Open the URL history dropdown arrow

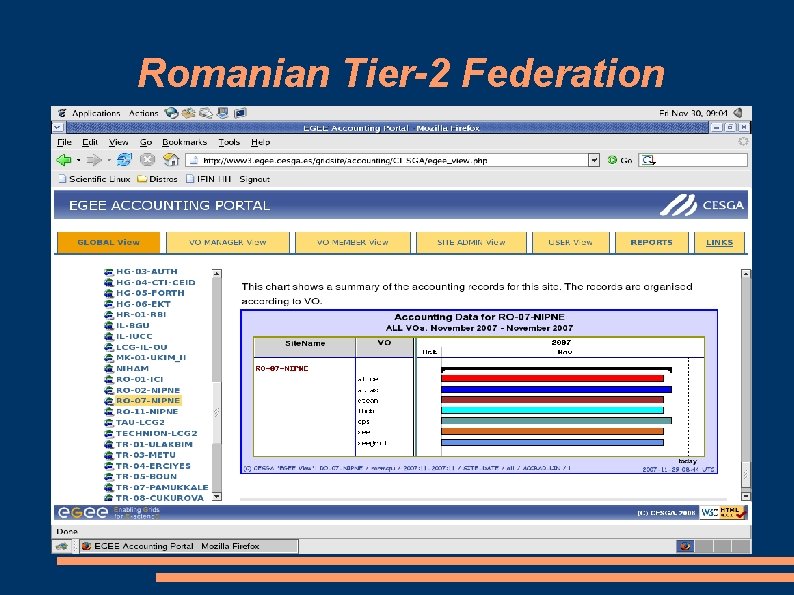click(x=594, y=161)
